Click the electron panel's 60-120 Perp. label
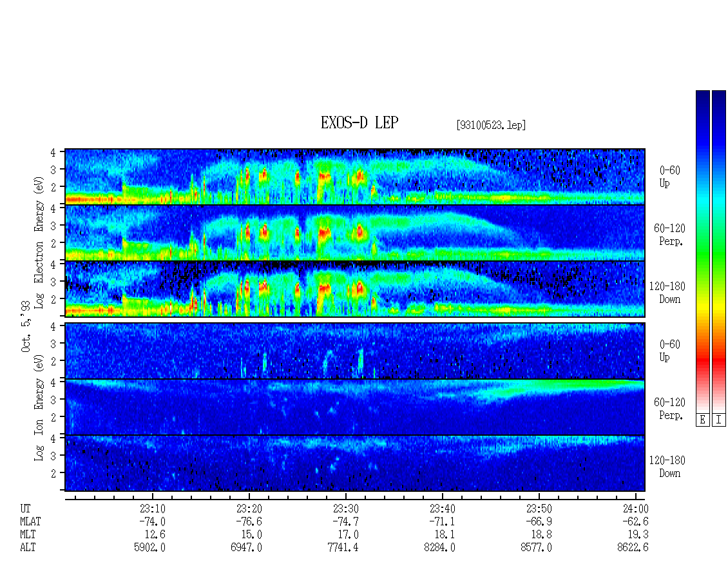Screen dimensions: 728x564 point(669,235)
